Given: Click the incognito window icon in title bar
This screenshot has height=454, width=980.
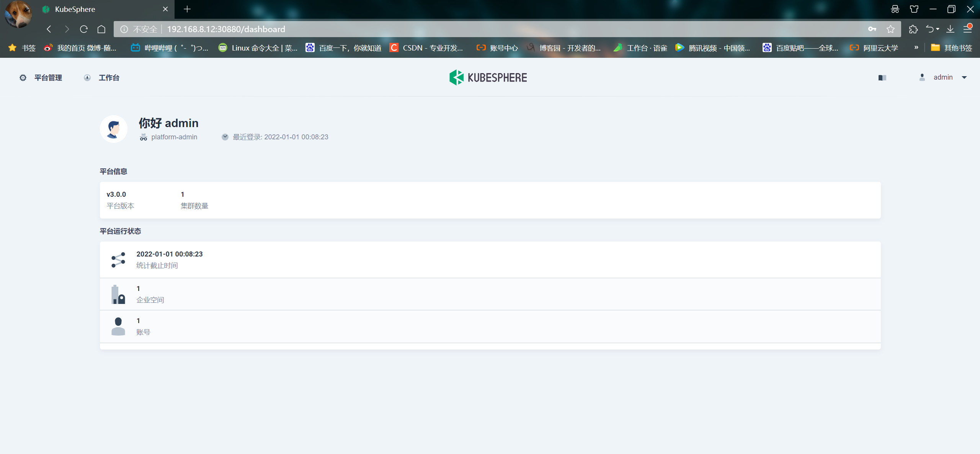Looking at the screenshot, I should 895,9.
